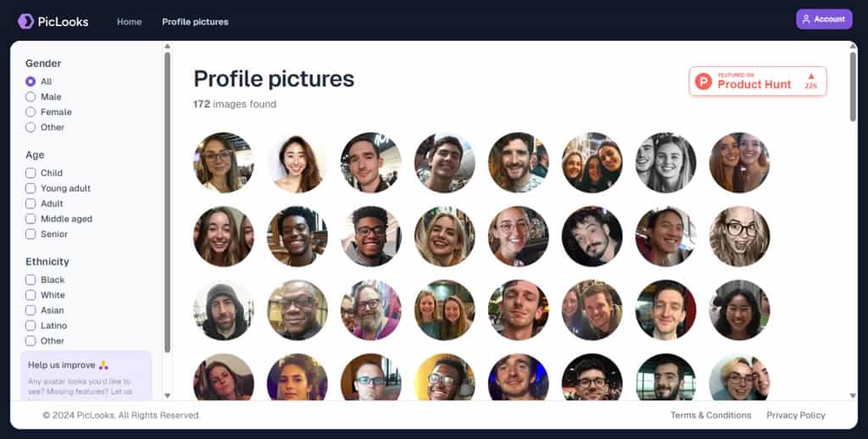Open the Privacy Policy link
Viewport: 868px width, 439px height.
point(795,415)
